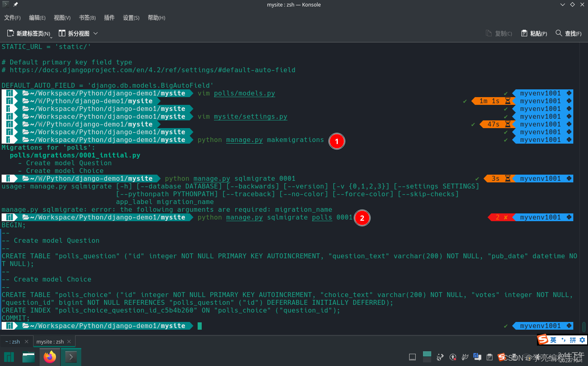588x366 pixels.
Task: Launch Firefox from the taskbar
Action: point(50,357)
